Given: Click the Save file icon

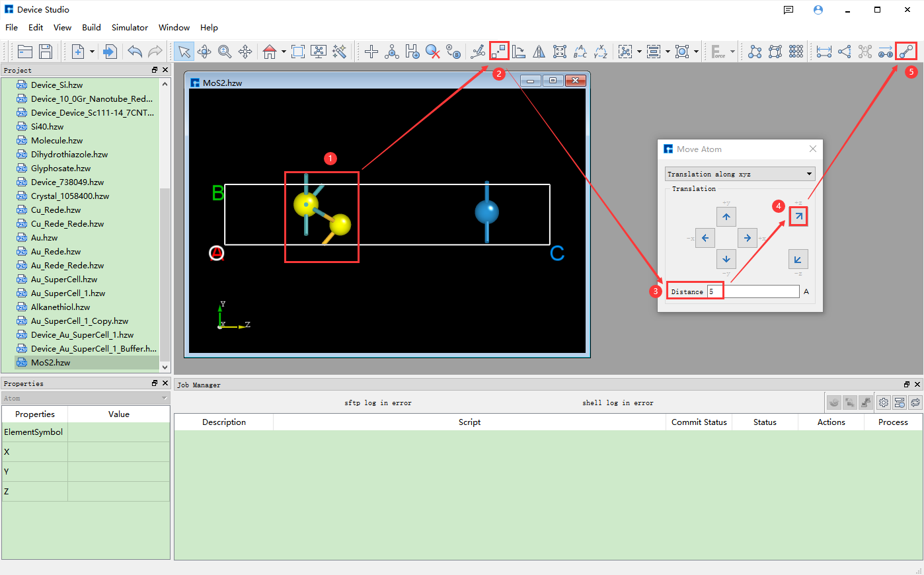Looking at the screenshot, I should click(46, 52).
